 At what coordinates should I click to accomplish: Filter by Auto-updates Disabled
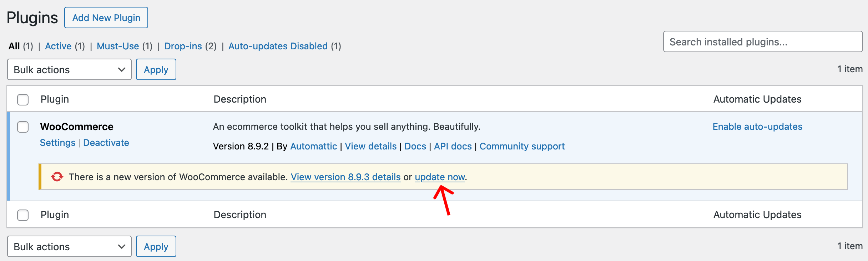(x=278, y=46)
